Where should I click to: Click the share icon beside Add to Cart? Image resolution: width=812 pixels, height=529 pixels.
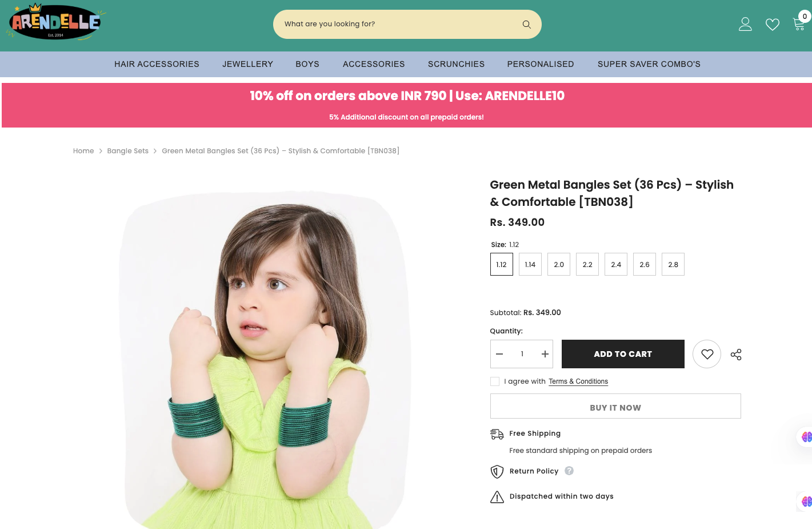point(736,355)
